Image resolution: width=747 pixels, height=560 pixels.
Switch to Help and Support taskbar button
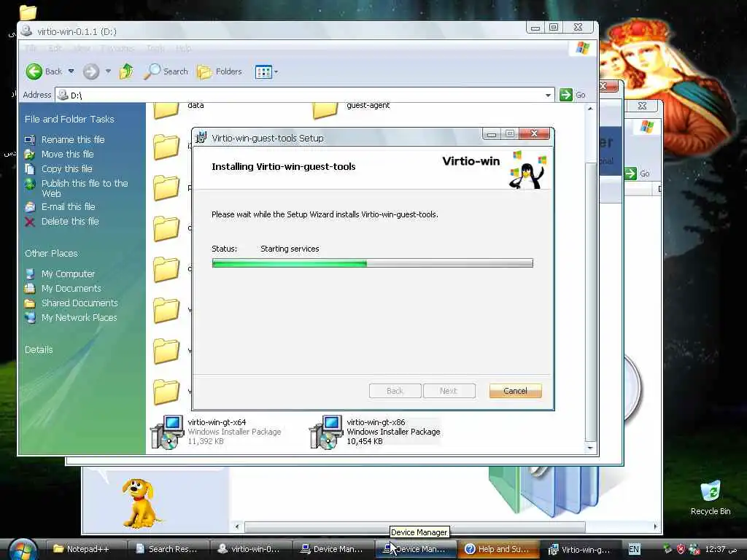click(x=499, y=549)
